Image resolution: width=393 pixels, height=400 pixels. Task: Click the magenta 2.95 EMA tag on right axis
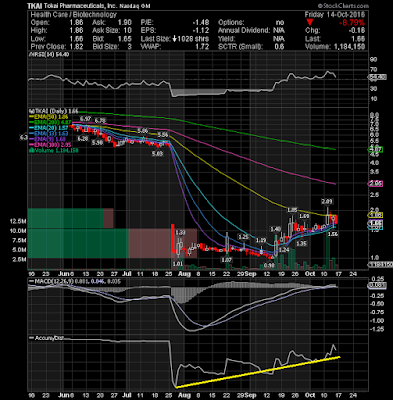click(375, 184)
